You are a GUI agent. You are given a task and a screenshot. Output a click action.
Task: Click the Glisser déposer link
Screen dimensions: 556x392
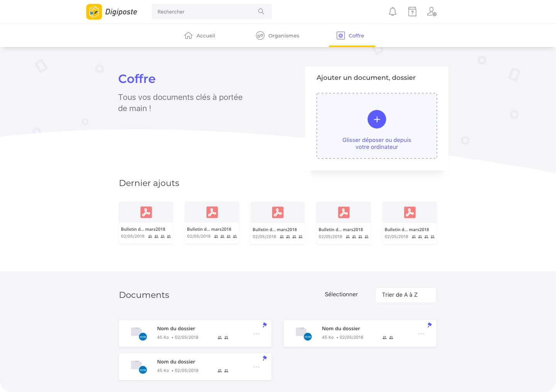tap(376, 143)
